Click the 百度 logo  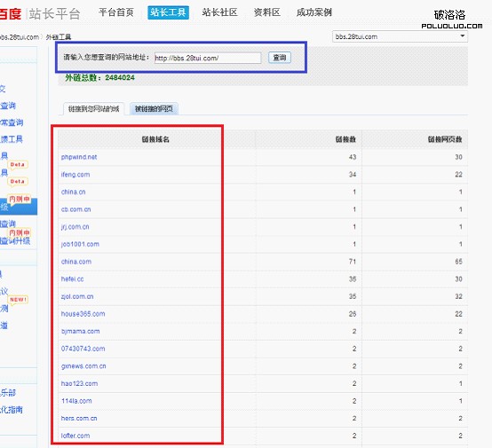click(x=10, y=14)
